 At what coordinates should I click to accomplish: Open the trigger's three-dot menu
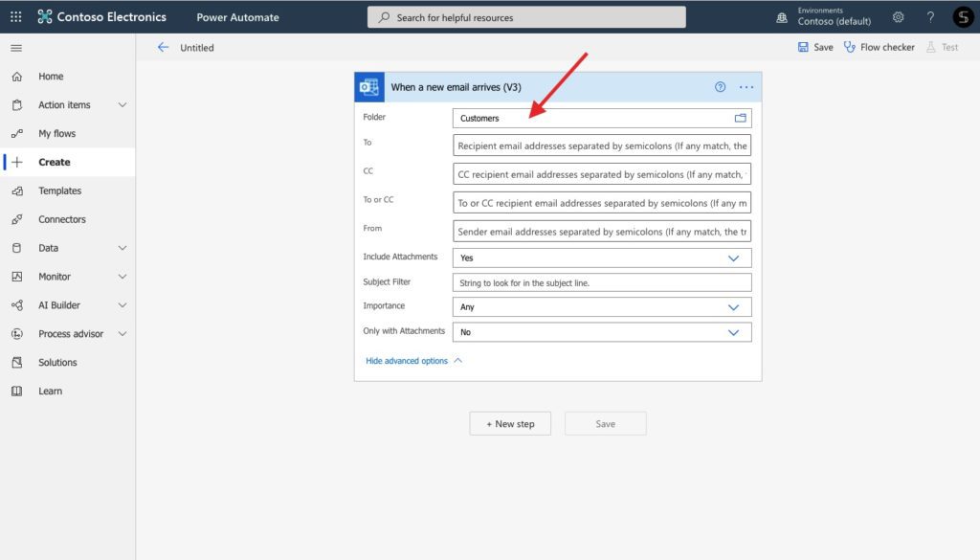click(x=746, y=87)
